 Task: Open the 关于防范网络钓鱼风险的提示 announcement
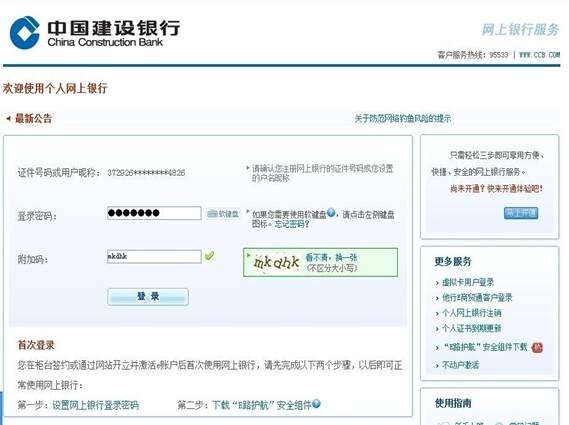(403, 118)
